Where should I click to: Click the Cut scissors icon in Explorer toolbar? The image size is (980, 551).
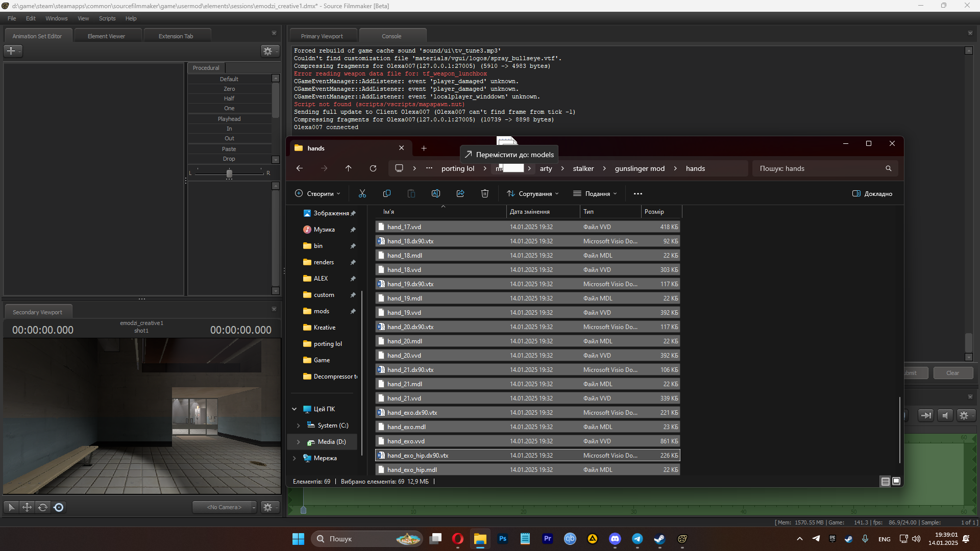tap(362, 194)
